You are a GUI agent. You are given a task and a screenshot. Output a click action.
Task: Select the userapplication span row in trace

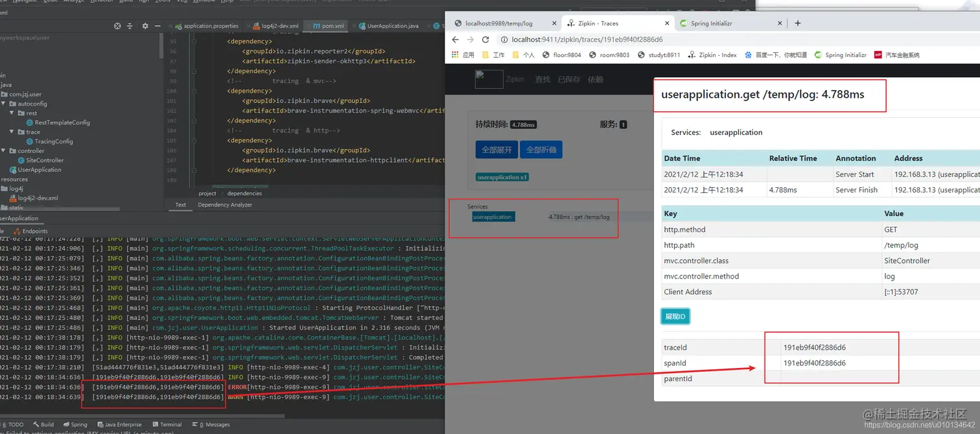[x=494, y=217]
